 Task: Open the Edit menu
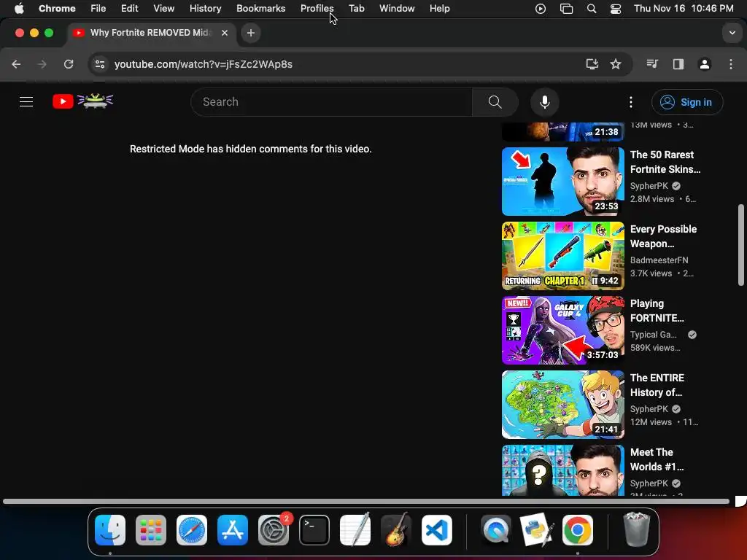point(129,9)
